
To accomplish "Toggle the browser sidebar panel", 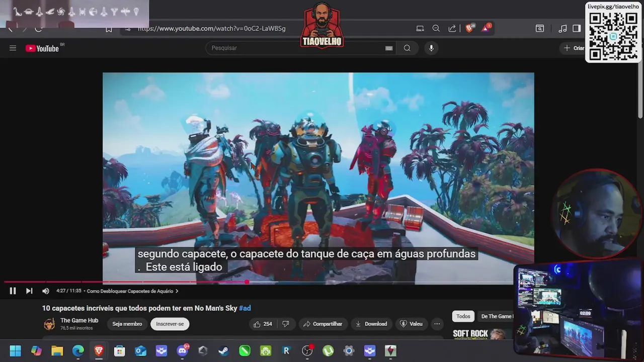I will pos(577,29).
